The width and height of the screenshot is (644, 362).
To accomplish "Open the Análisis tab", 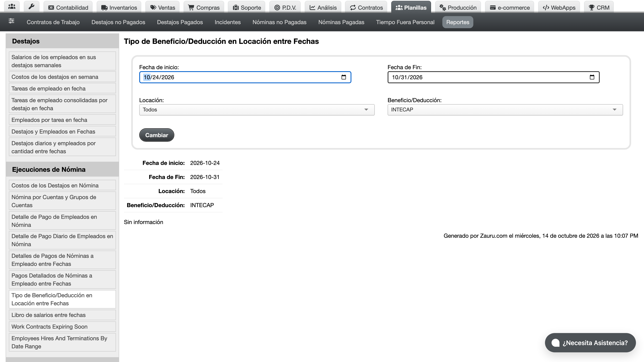I will [x=323, y=7].
